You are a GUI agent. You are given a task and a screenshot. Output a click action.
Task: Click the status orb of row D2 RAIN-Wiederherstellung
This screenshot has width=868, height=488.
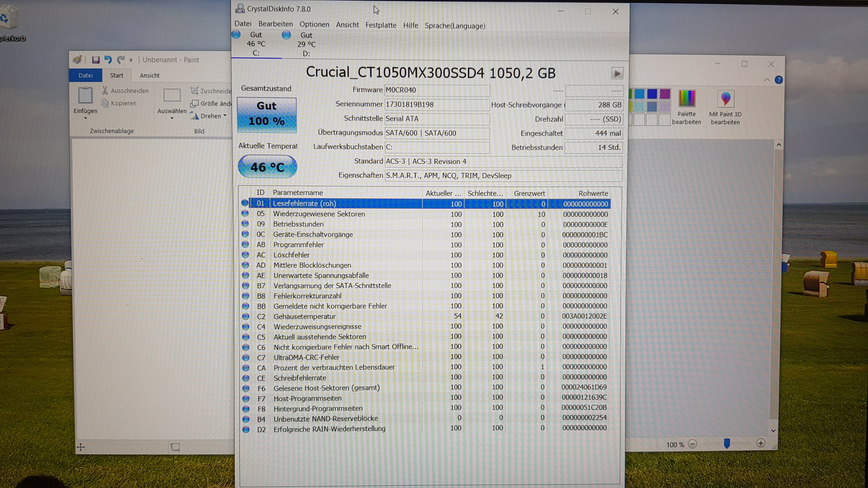pyautogui.click(x=246, y=429)
